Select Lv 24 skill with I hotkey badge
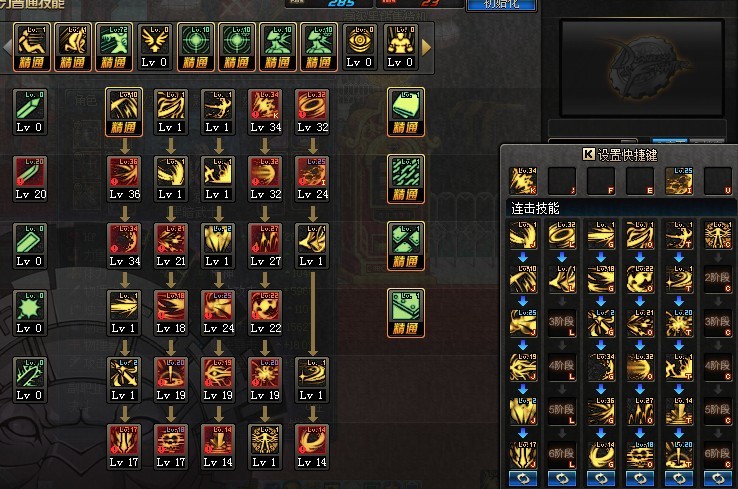 point(312,179)
